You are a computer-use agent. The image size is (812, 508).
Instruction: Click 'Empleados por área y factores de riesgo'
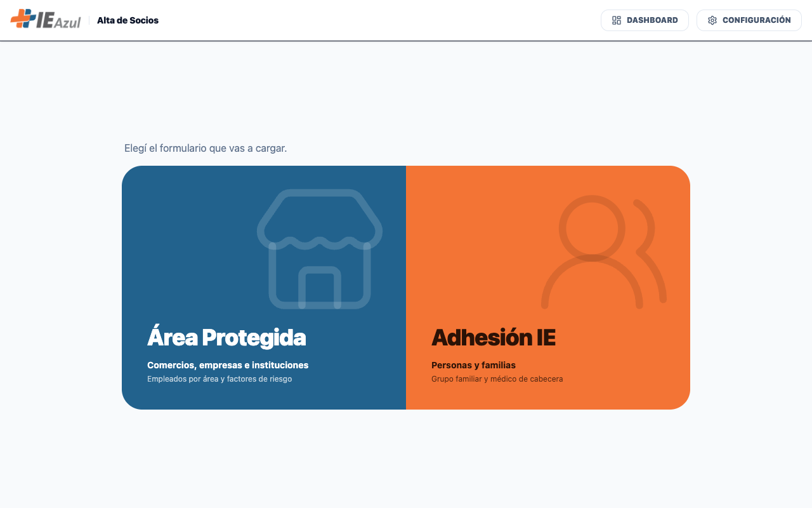click(x=219, y=379)
